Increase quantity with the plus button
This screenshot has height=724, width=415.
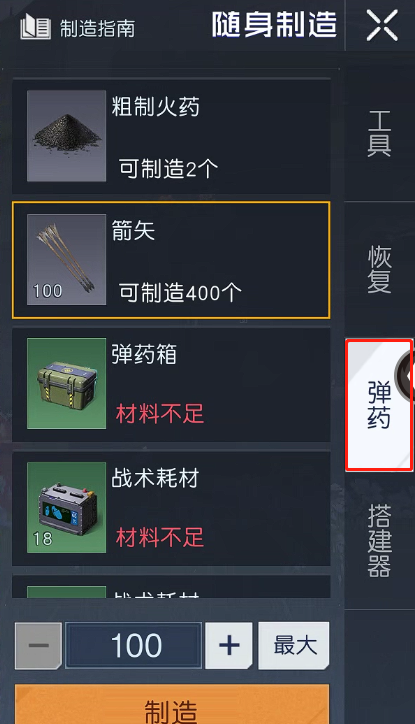[229, 646]
